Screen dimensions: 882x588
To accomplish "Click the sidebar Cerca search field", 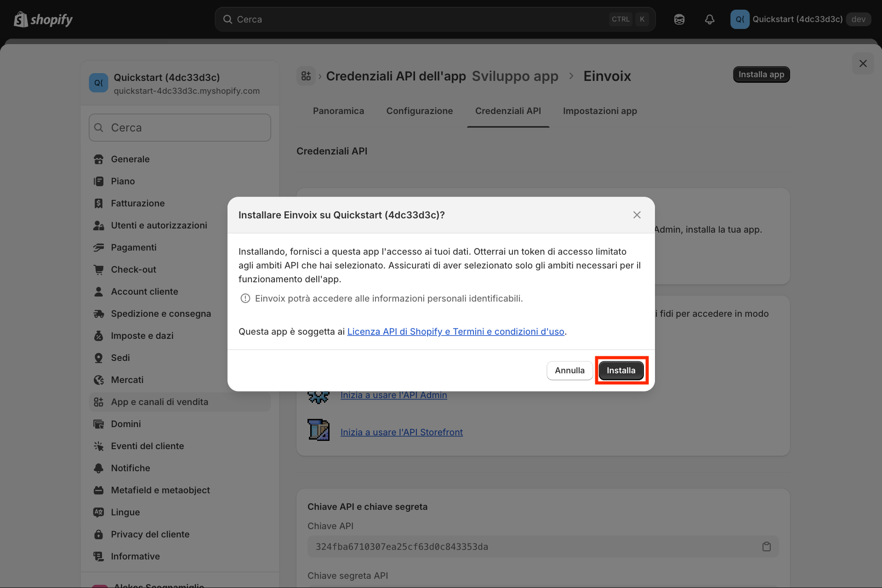I will (180, 127).
